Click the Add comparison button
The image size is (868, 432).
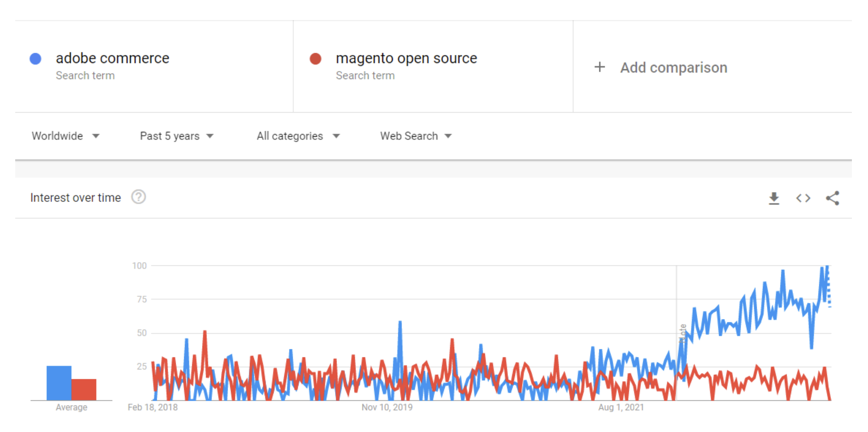pos(673,67)
